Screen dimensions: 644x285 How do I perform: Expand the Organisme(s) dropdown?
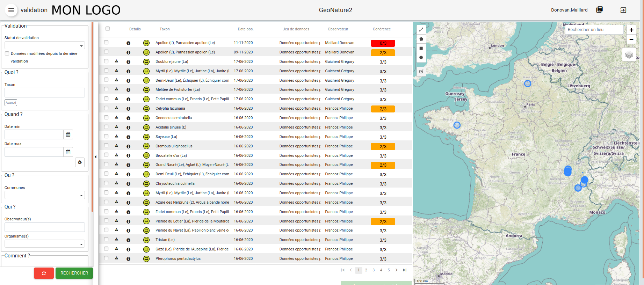45,244
